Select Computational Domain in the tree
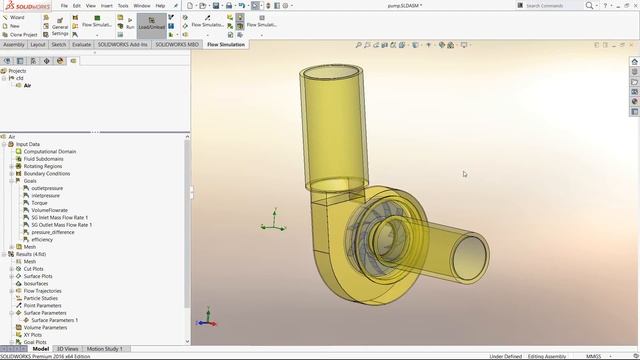640x360 pixels. click(x=50, y=151)
